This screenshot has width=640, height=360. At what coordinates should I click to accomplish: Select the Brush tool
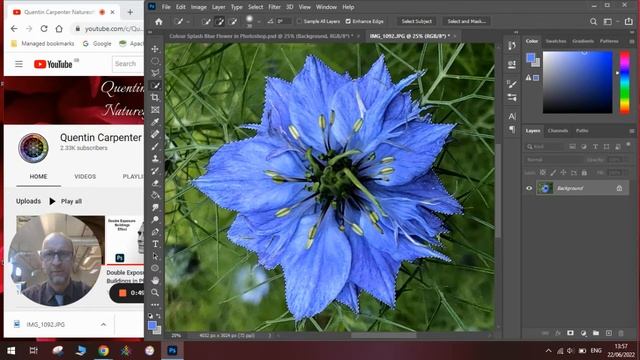(x=155, y=147)
